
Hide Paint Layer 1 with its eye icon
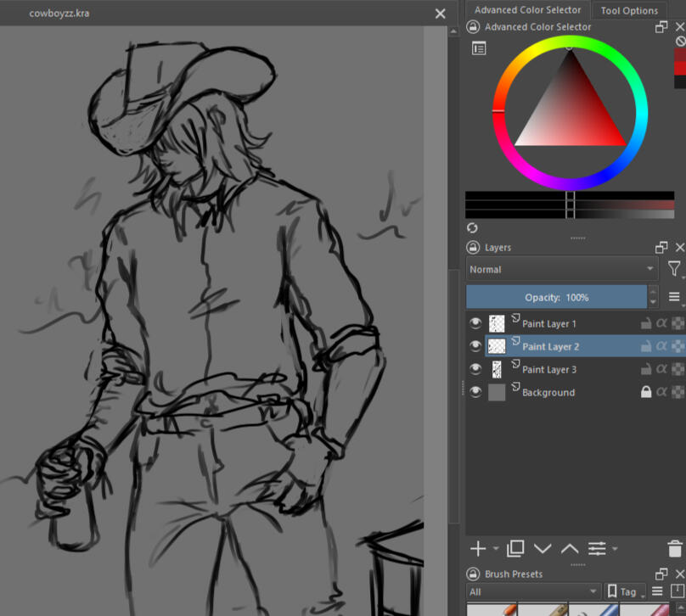[x=475, y=323]
